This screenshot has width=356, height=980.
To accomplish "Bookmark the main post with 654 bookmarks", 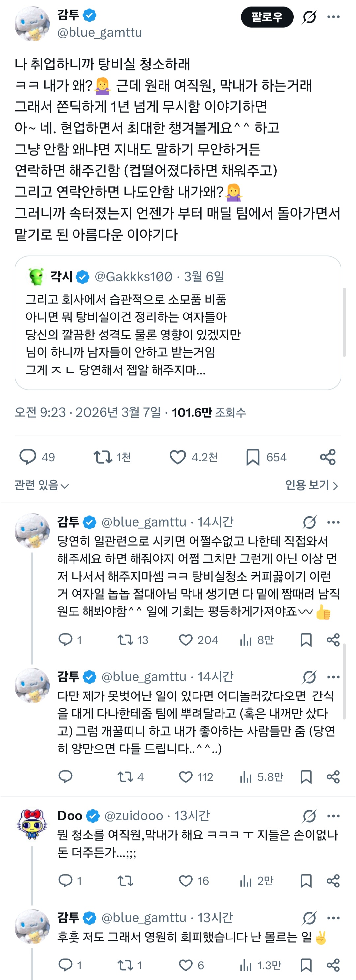I will (253, 457).
